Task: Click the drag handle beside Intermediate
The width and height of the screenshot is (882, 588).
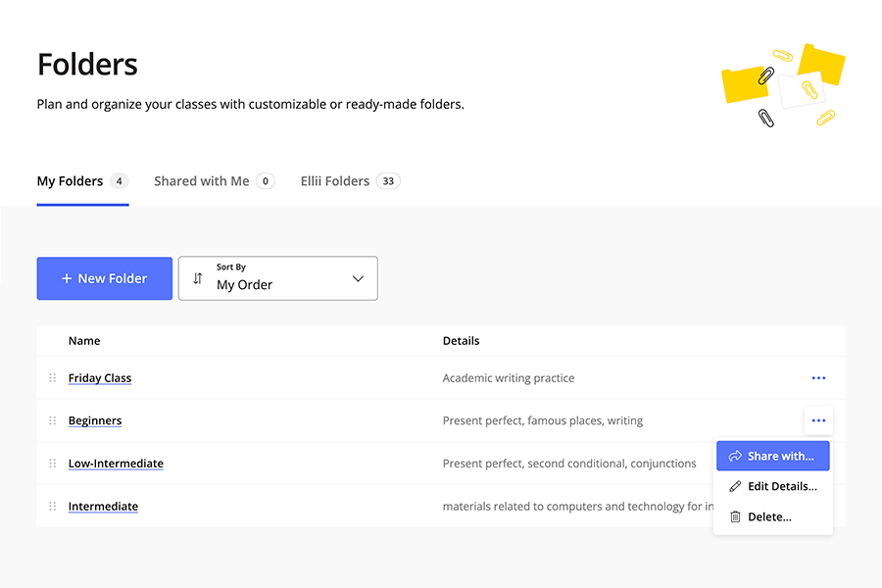Action: click(51, 506)
